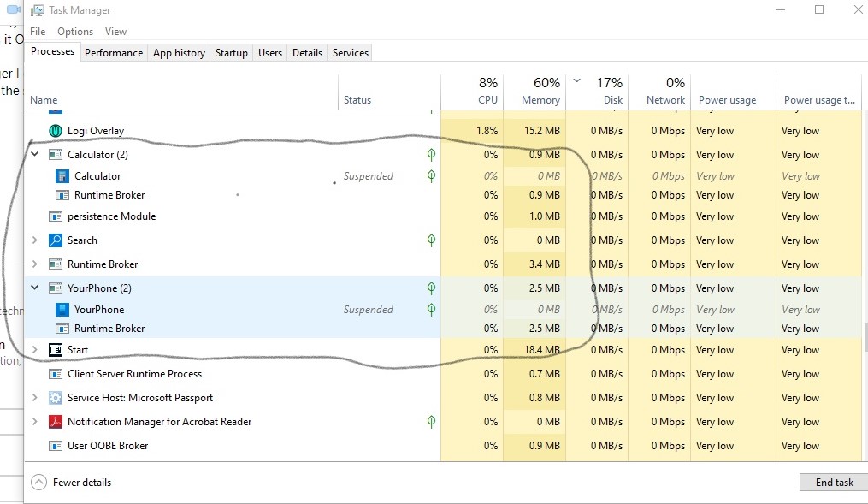Click Suspended status on the YourPhone row
This screenshot has height=504, width=868.
[x=368, y=310]
